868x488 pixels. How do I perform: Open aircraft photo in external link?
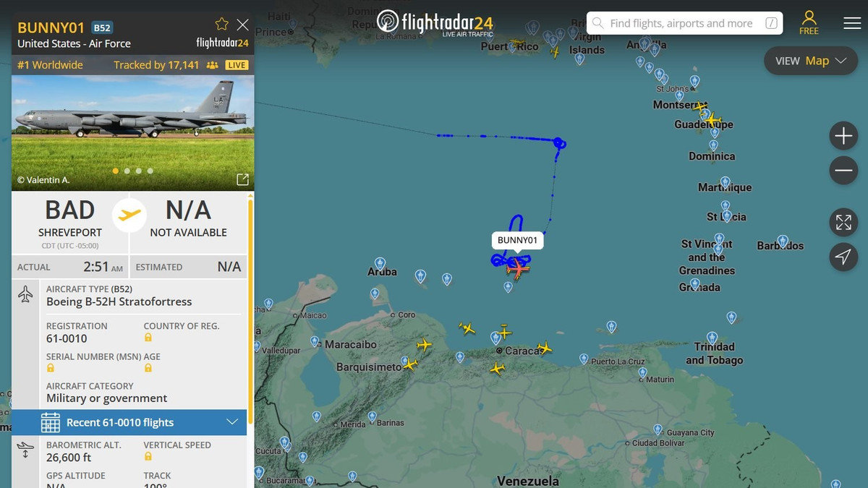[242, 179]
